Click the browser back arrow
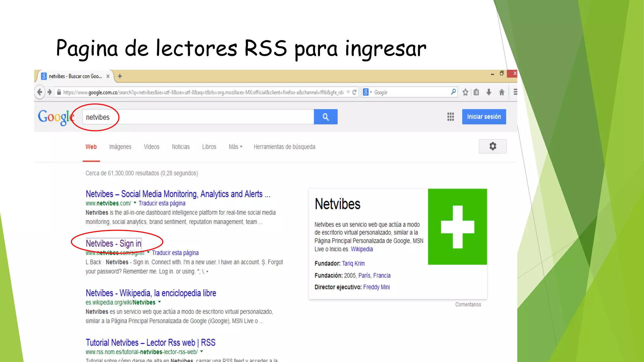The width and height of the screenshot is (644, 362). 40,92
